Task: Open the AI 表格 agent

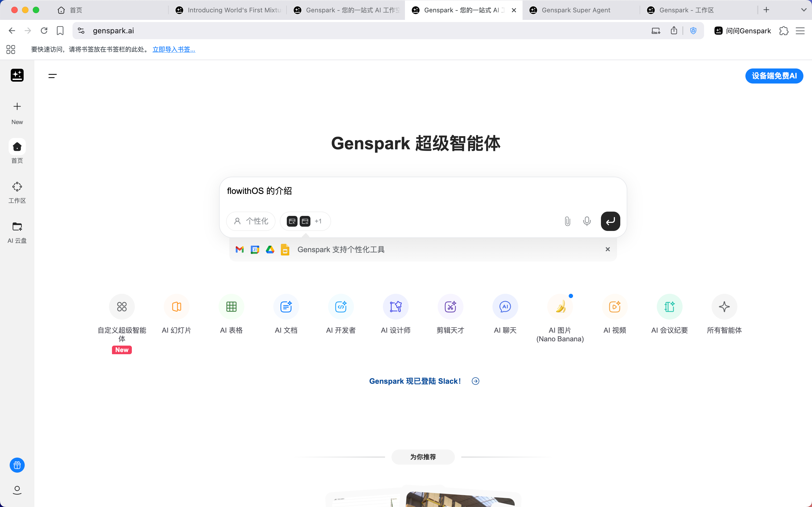Action: [x=231, y=306]
